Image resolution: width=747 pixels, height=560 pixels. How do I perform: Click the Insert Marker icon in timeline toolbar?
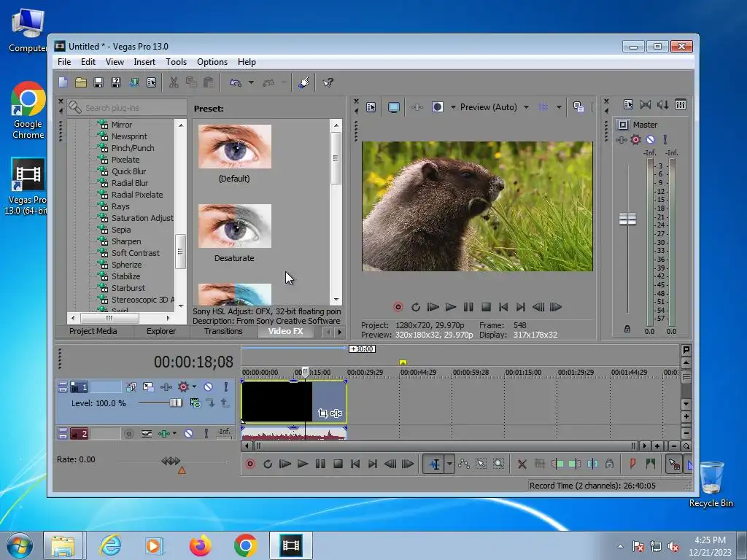tap(632, 464)
